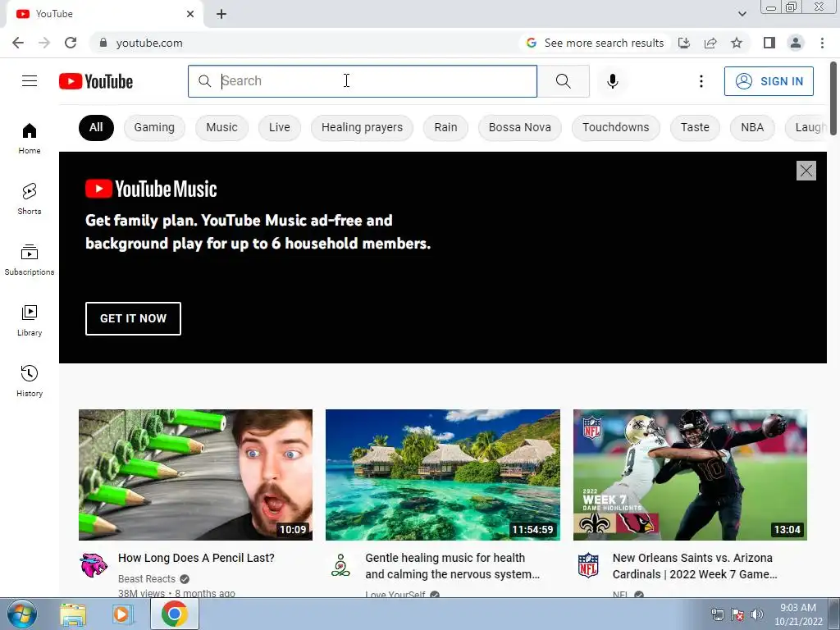Open Windows Explorer from taskbar

click(x=73, y=614)
